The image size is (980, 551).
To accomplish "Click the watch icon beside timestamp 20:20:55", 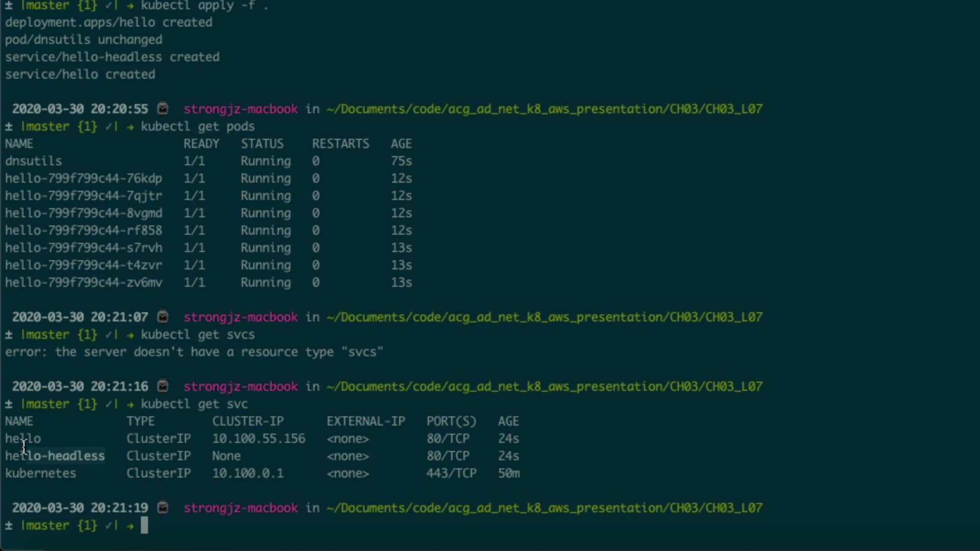I will click(163, 109).
